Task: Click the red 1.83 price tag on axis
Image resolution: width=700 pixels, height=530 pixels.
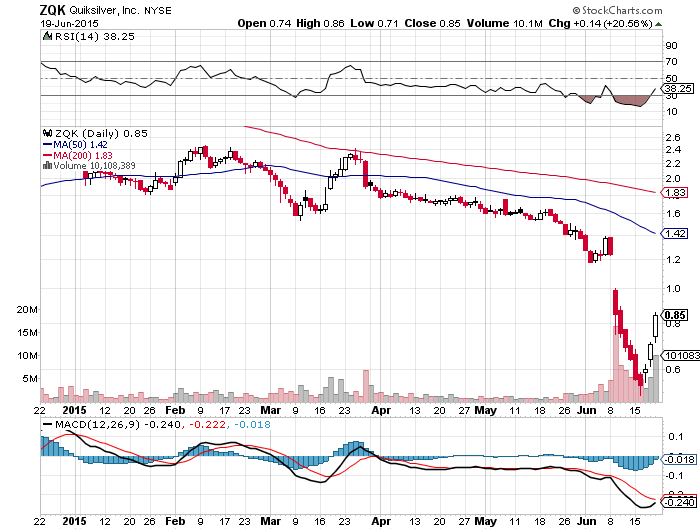Action: coord(675,192)
